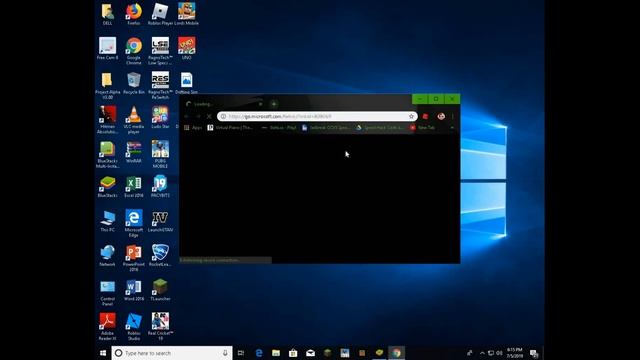Image resolution: width=640 pixels, height=360 pixels.
Task: Open the Action Center notifications icon
Action: [x=534, y=353]
